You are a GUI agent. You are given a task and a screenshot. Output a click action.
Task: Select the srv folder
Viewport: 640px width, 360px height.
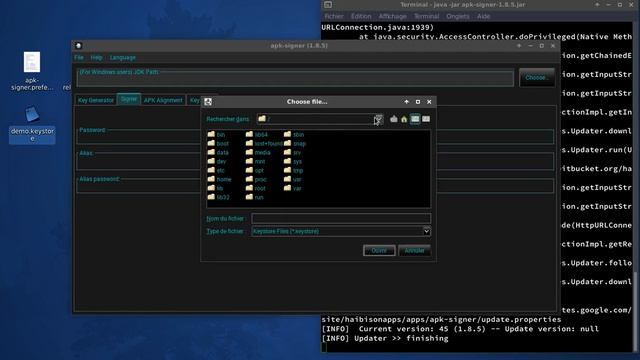point(293,152)
